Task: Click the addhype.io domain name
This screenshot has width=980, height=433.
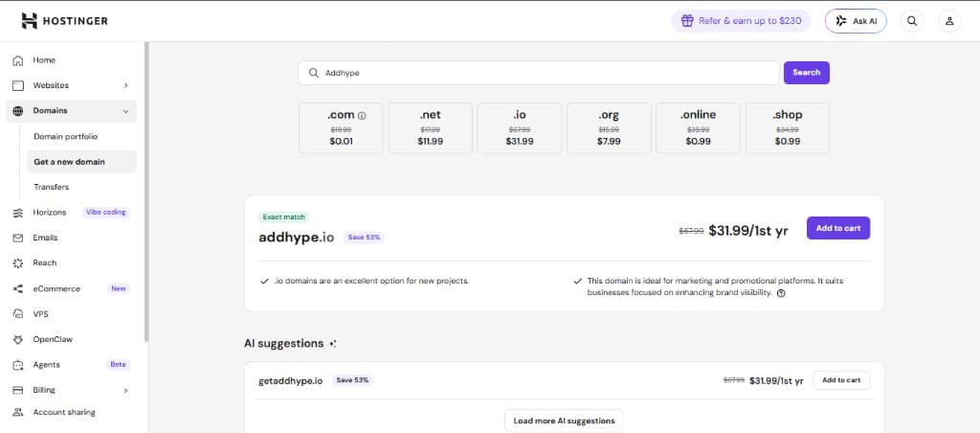Action: pyautogui.click(x=297, y=238)
